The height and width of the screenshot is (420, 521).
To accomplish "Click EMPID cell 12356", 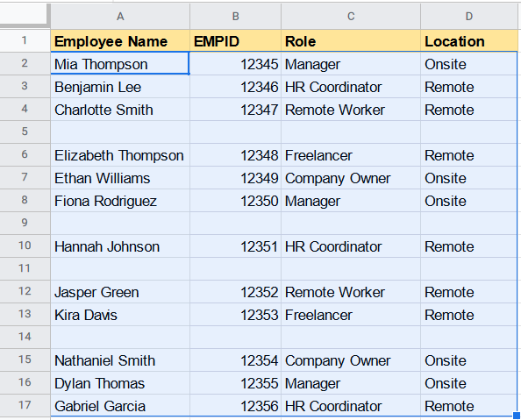I will click(236, 405).
